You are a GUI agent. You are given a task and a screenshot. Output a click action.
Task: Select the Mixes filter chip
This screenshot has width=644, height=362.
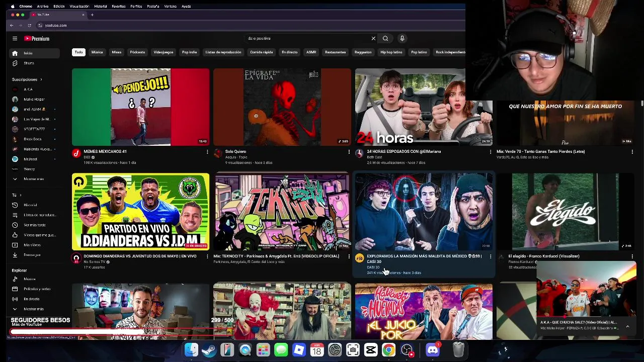pyautogui.click(x=117, y=52)
